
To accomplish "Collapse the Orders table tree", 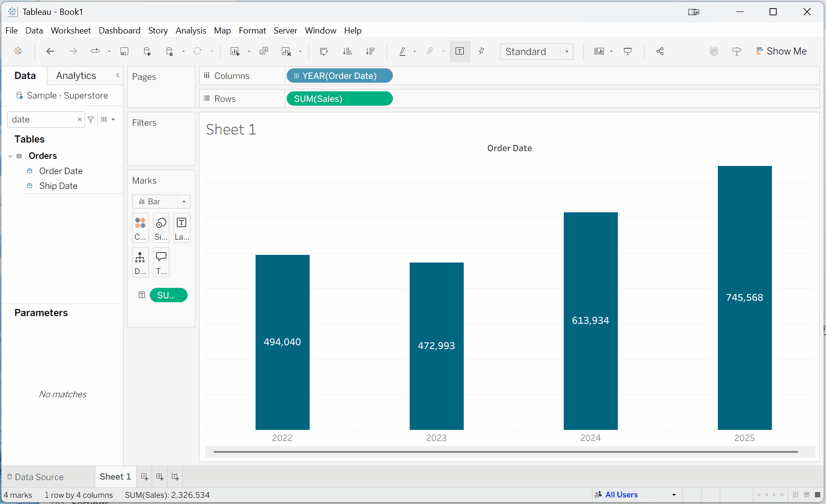I will [x=11, y=156].
